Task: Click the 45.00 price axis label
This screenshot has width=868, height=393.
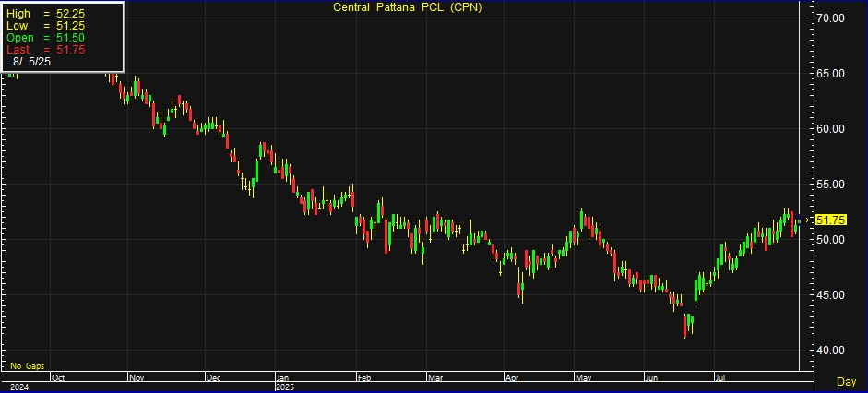Action: coord(831,295)
